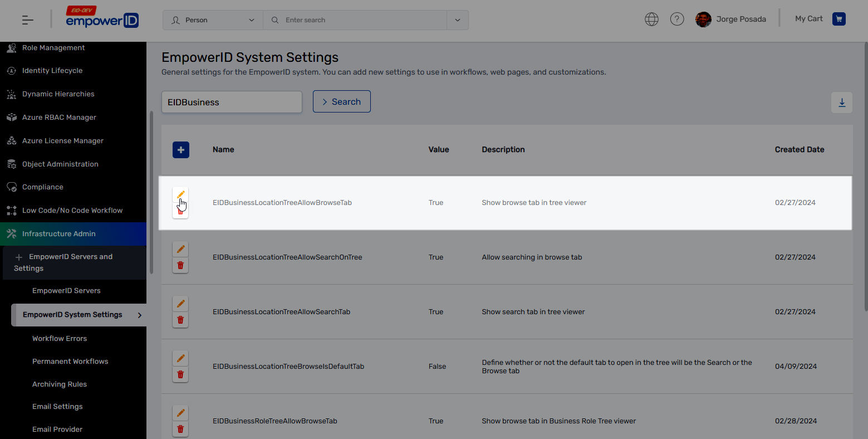868x439 pixels.
Task: Open the Person search type dropdown
Action: click(212, 19)
